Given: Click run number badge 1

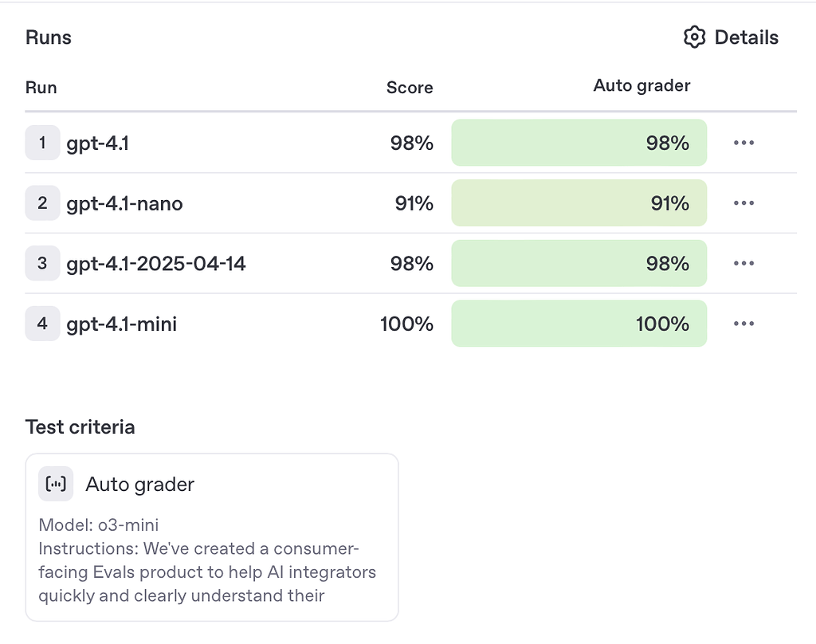Looking at the screenshot, I should (42, 143).
